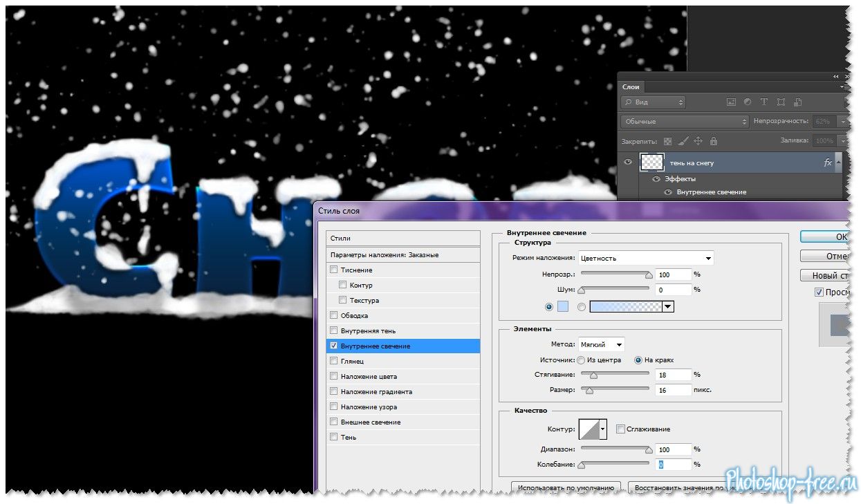
Task: Click the shape layer filter icon
Action: (781, 102)
